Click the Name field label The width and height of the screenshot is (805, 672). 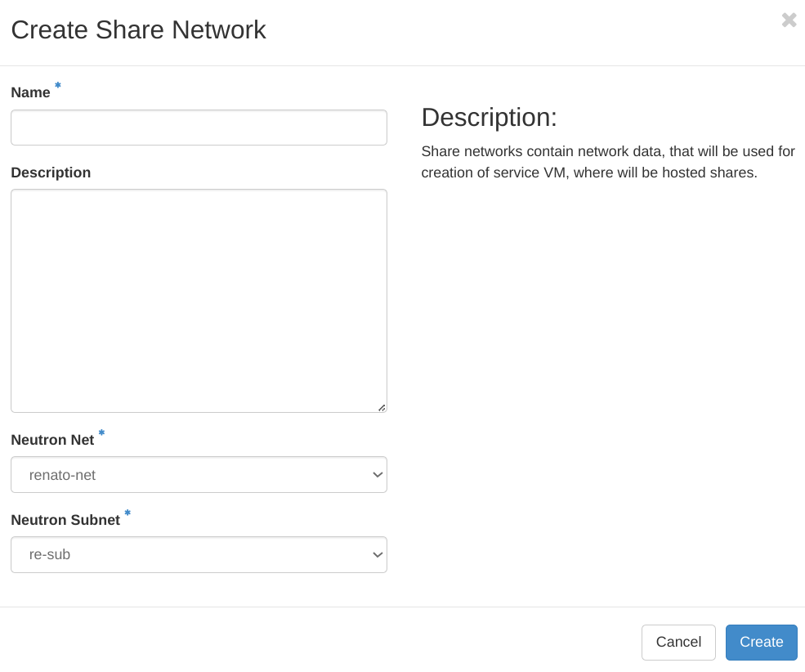[31, 92]
